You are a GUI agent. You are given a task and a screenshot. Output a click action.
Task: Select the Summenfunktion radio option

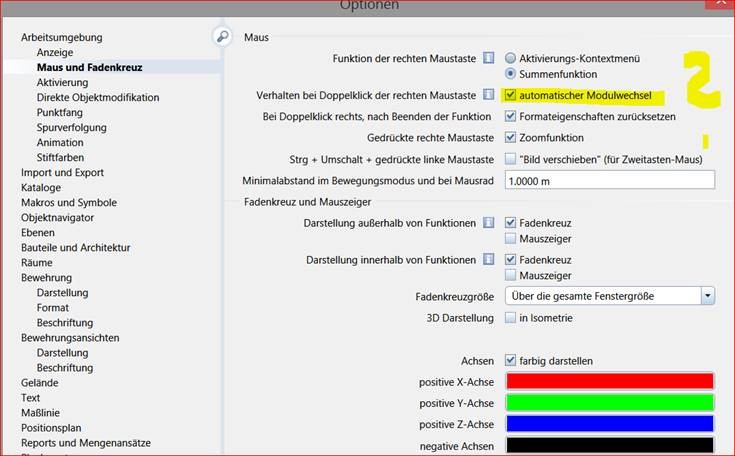tap(511, 74)
